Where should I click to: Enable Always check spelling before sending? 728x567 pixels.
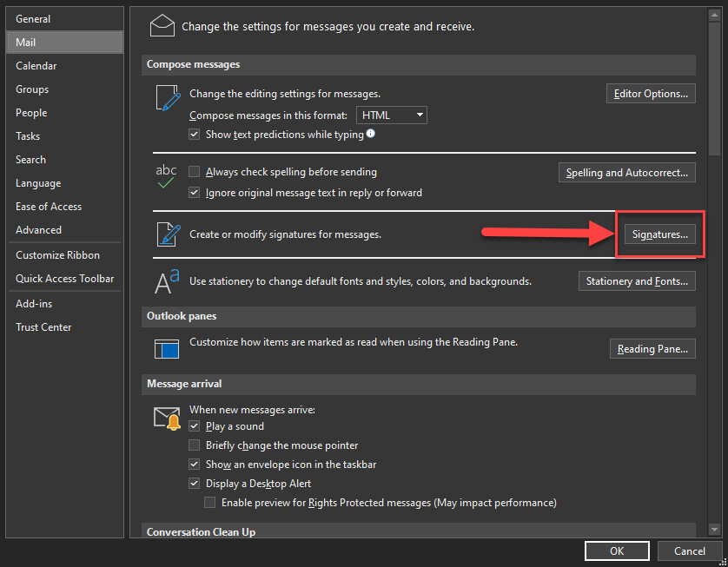(195, 172)
